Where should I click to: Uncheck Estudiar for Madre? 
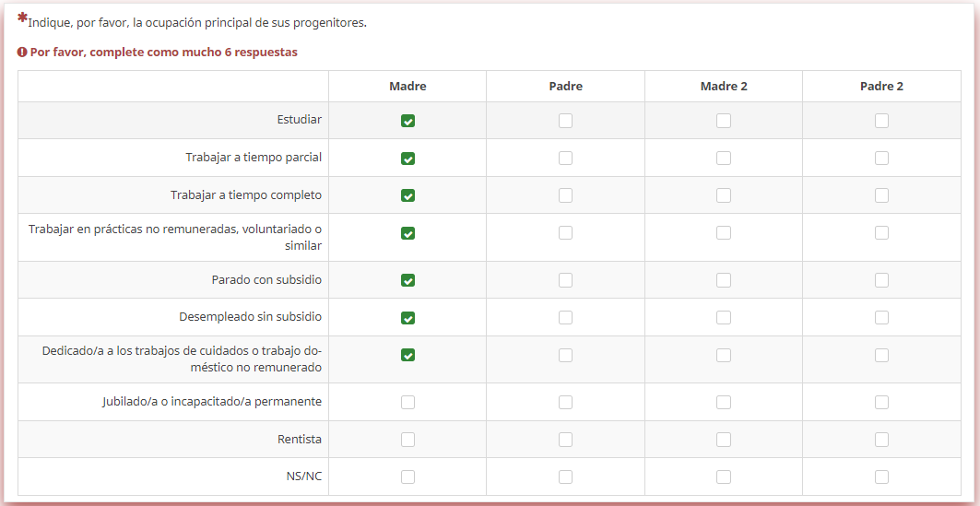[407, 121]
